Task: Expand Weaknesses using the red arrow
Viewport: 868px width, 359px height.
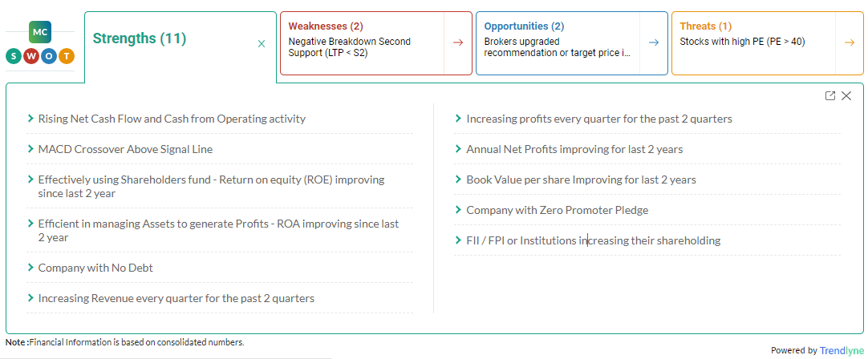Action: [458, 42]
